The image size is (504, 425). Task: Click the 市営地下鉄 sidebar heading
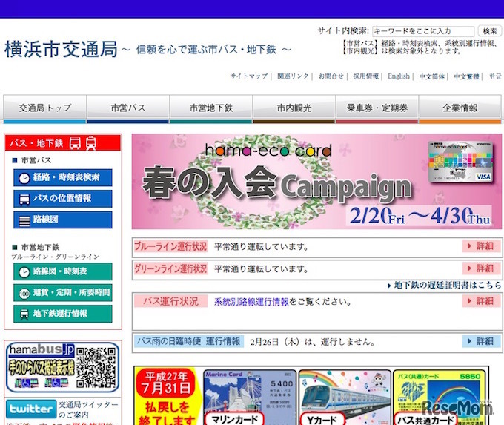[x=40, y=247]
